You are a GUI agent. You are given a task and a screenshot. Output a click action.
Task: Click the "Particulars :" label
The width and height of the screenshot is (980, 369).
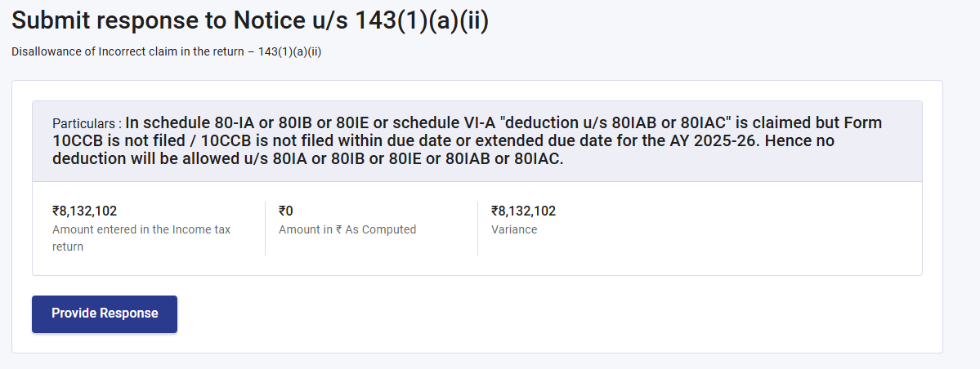(x=87, y=124)
